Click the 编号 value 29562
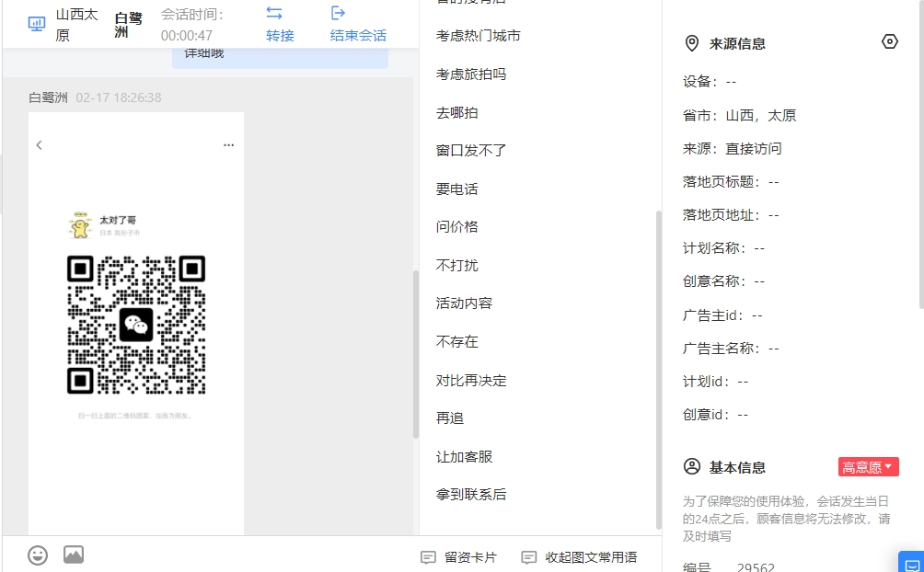924x572 pixels. click(x=756, y=566)
